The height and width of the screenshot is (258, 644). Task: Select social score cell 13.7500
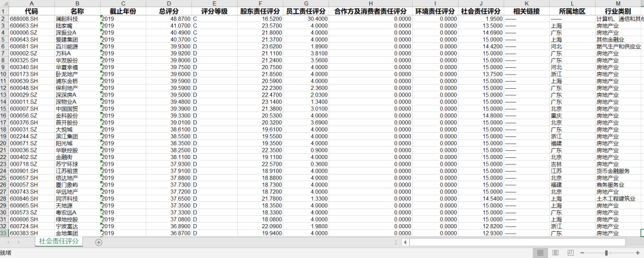(x=481, y=74)
